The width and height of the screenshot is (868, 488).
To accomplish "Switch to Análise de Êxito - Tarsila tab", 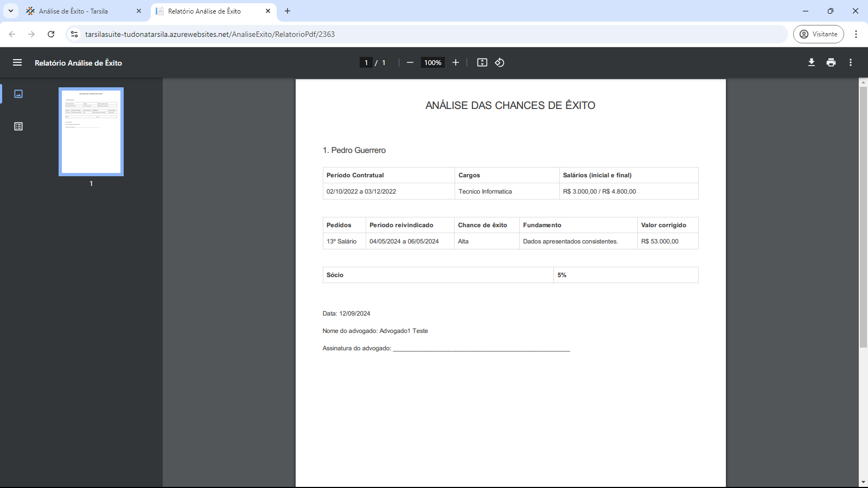I will tap(76, 11).
